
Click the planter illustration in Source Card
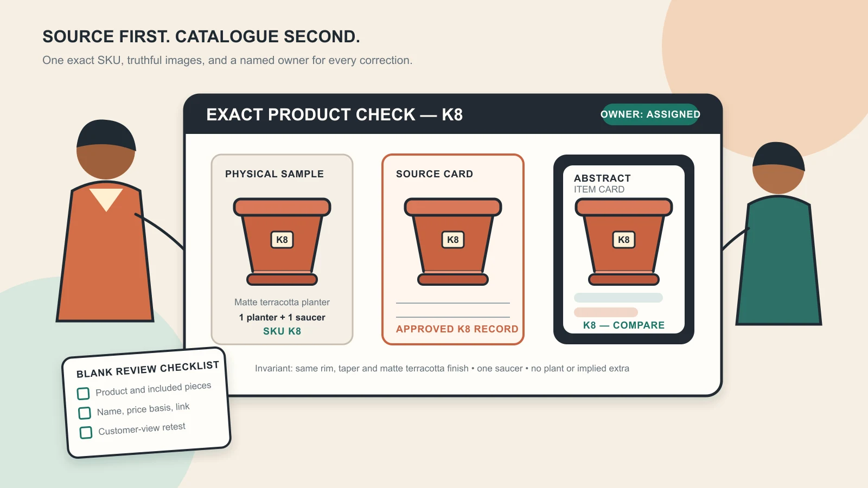453,242
